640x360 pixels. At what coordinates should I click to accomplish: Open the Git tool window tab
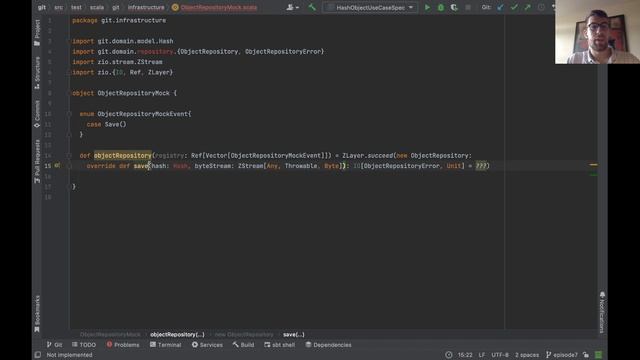[x=54, y=345]
